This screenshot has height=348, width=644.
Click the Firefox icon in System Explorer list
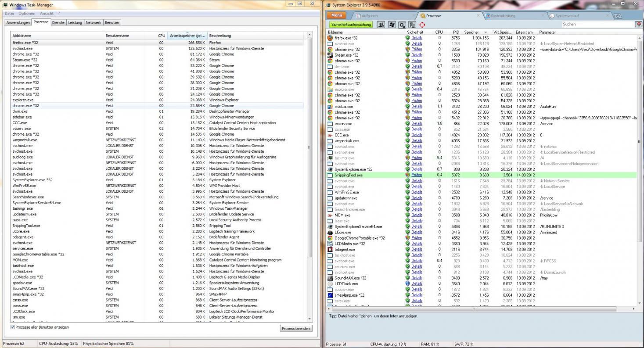[330, 38]
